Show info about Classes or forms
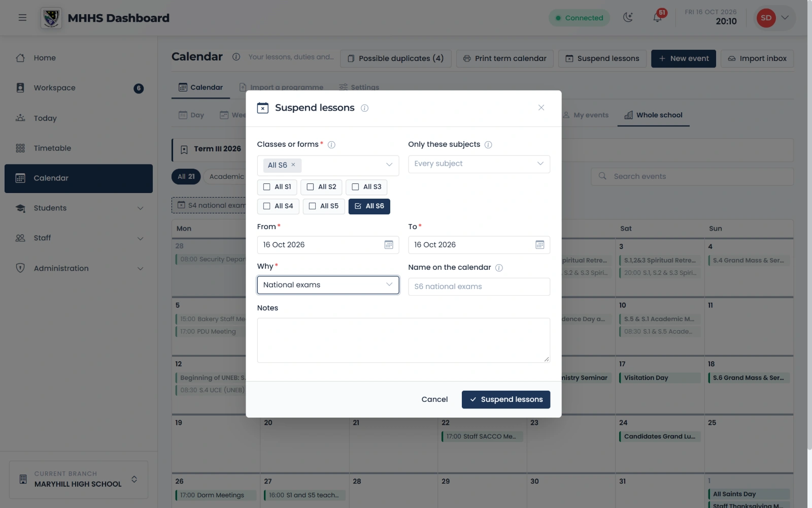 [331, 145]
